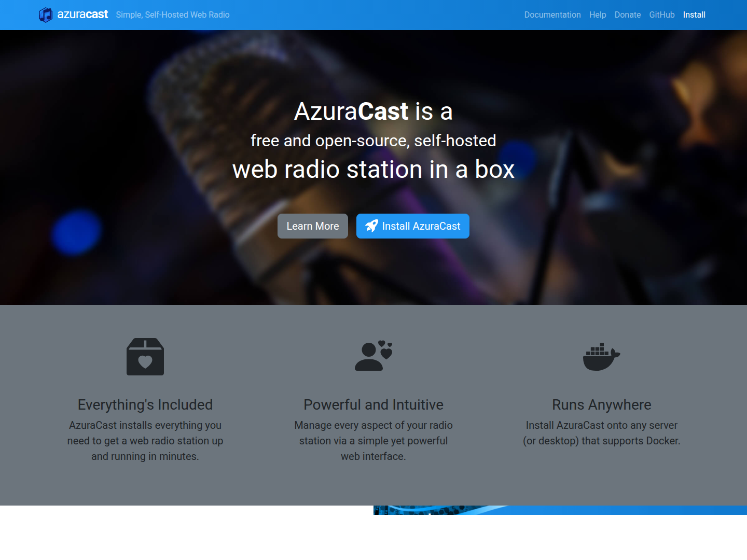Select the Install nav link
Image resolution: width=747 pixels, height=560 pixels.
pyautogui.click(x=694, y=15)
